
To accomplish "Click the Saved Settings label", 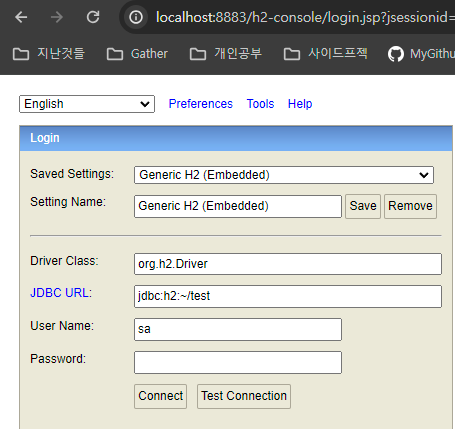I will pyautogui.click(x=72, y=174).
